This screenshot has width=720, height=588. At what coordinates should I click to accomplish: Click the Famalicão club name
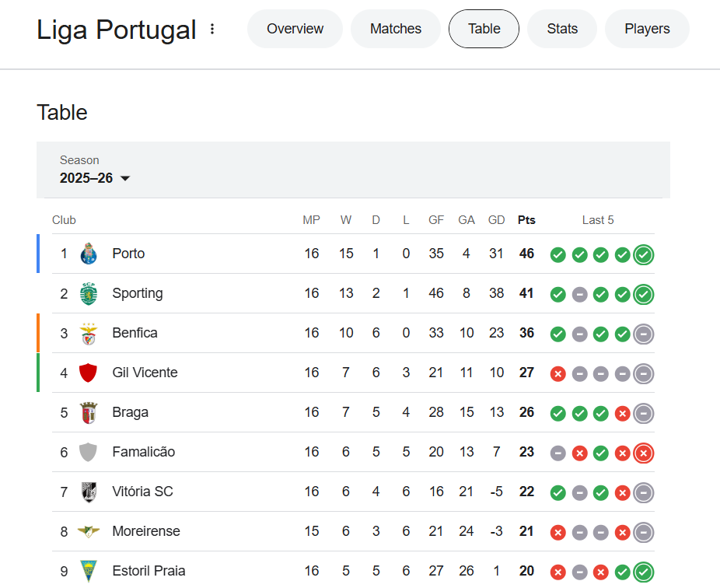pos(143,452)
